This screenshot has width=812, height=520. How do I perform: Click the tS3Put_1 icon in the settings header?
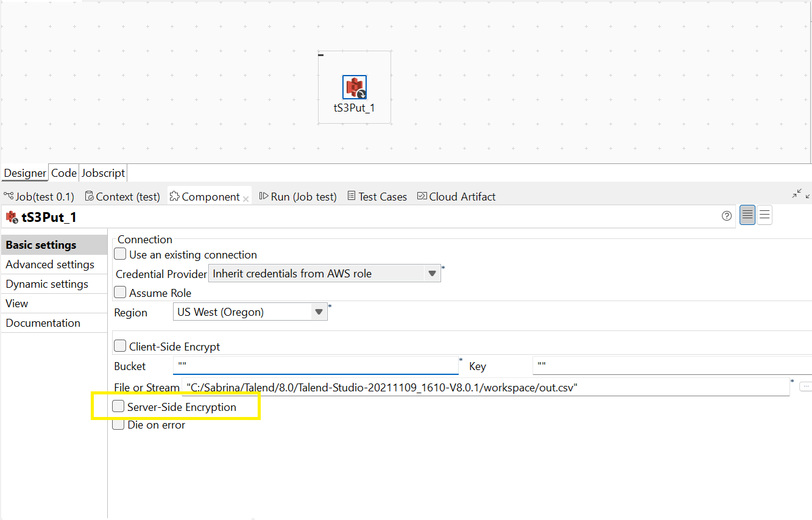(11, 216)
